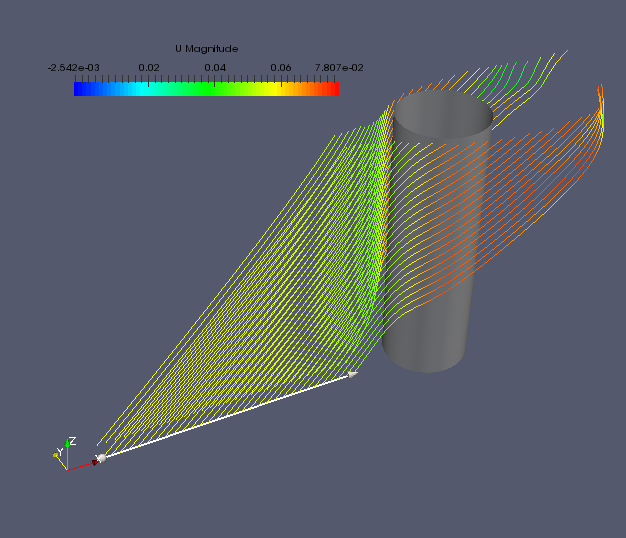Grab the line widget arrowhead near cylinder

click(353, 375)
